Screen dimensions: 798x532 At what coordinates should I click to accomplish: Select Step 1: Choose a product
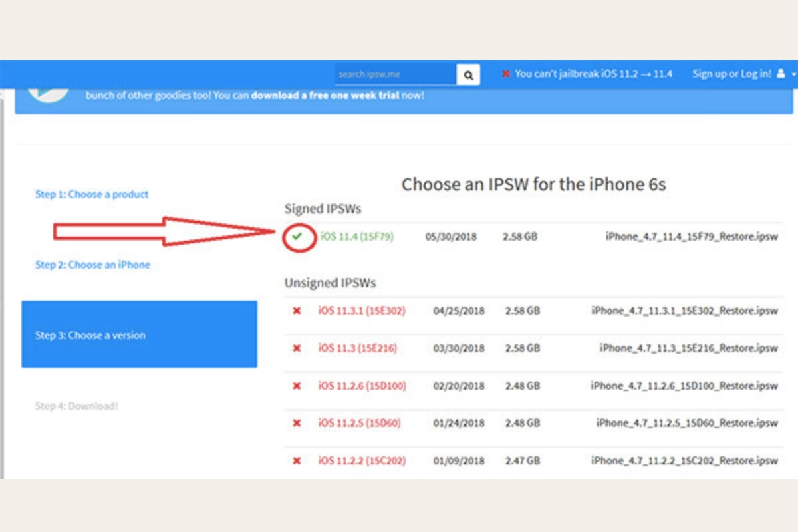coord(92,194)
